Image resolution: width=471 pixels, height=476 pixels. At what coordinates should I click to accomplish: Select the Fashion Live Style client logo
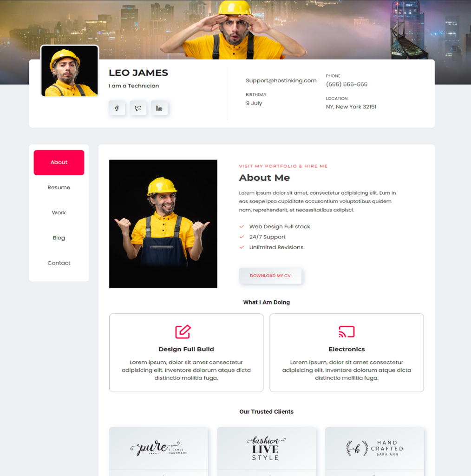click(266, 449)
